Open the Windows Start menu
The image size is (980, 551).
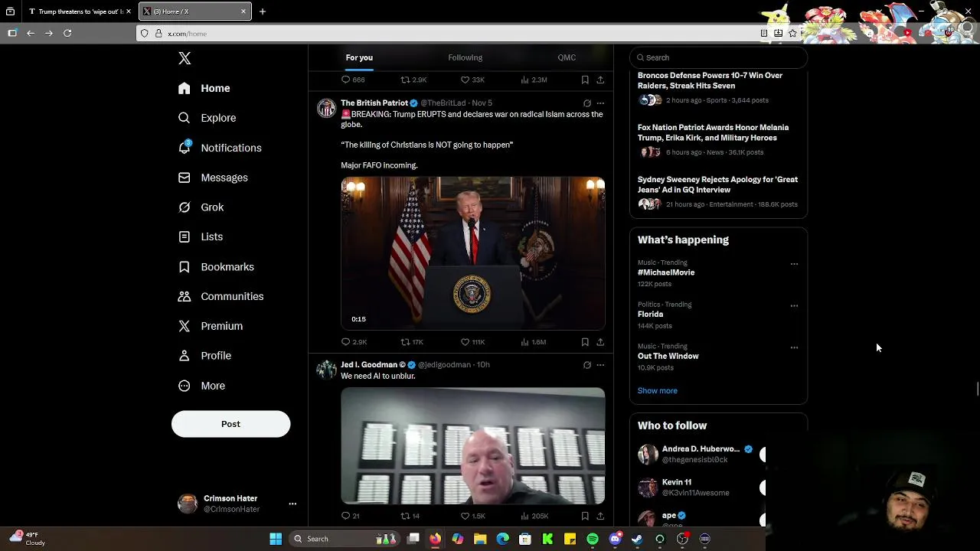coord(276,539)
